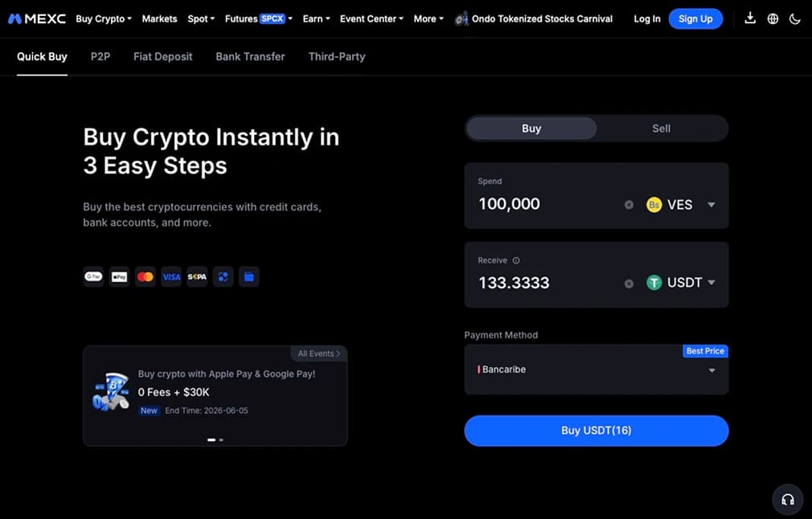
Task: Click the VES currency coin icon
Action: pyautogui.click(x=654, y=205)
